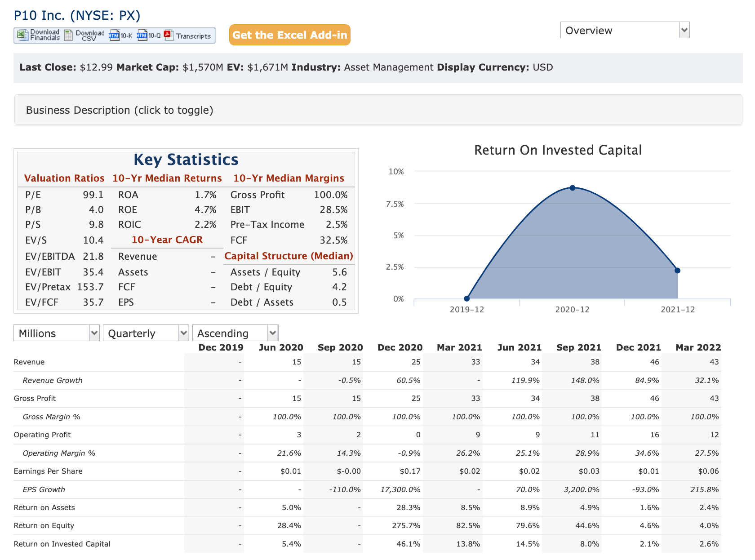Click the 10-Yr Median Returns header
The height and width of the screenshot is (560, 755).
[167, 178]
